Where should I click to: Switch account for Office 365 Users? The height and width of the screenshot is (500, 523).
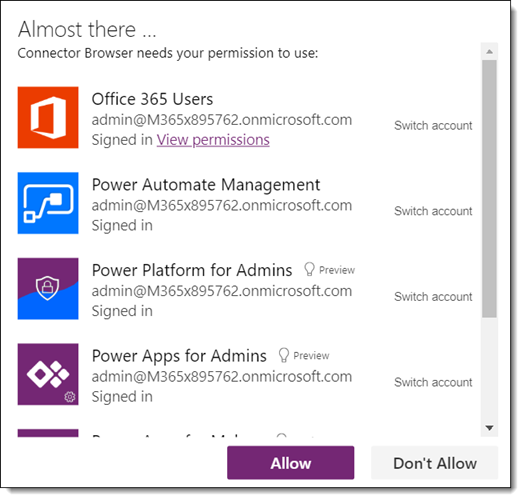click(x=433, y=125)
